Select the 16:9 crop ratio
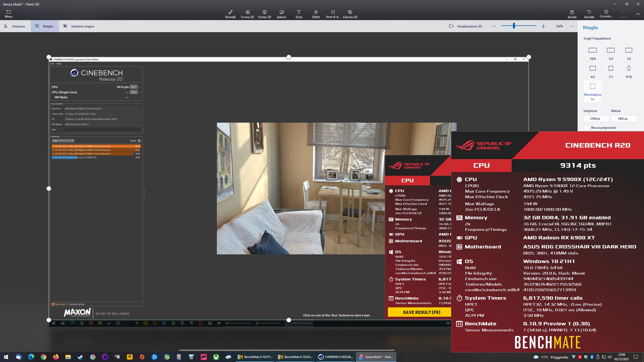 click(x=593, y=54)
